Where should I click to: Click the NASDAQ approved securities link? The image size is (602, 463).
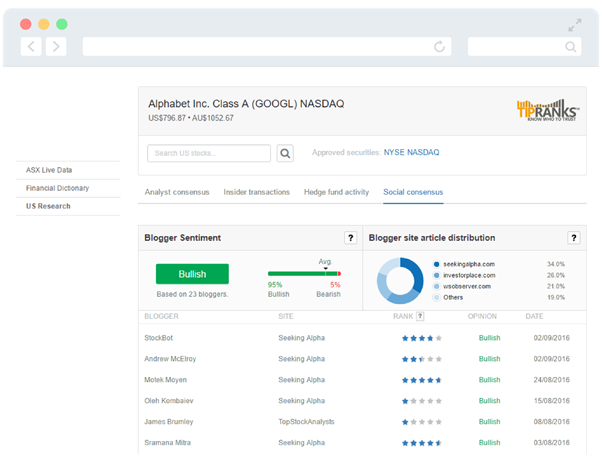point(423,152)
